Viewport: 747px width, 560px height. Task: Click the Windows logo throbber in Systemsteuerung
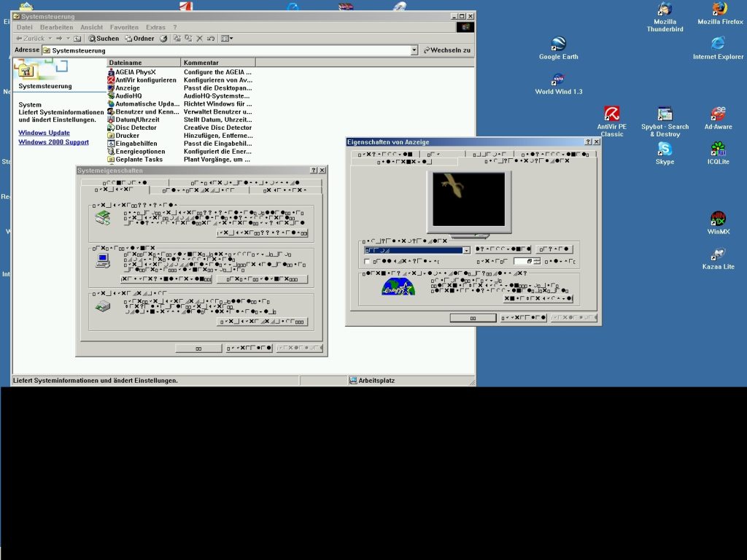(465, 27)
